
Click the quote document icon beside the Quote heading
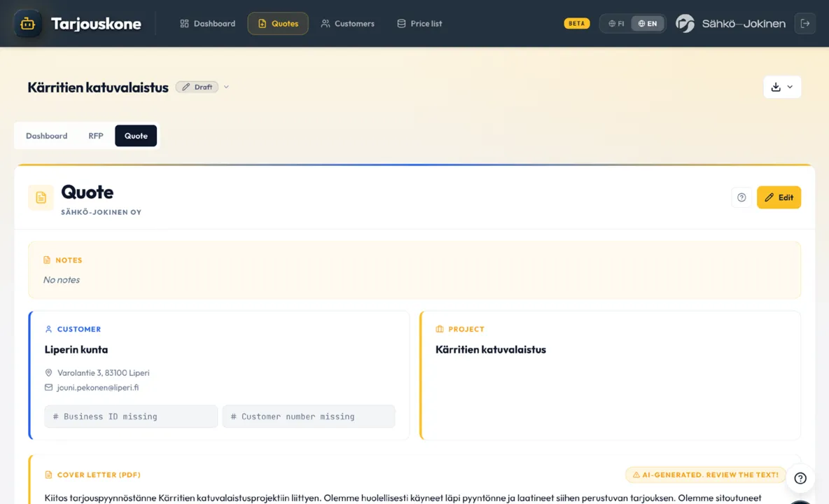pyautogui.click(x=41, y=197)
